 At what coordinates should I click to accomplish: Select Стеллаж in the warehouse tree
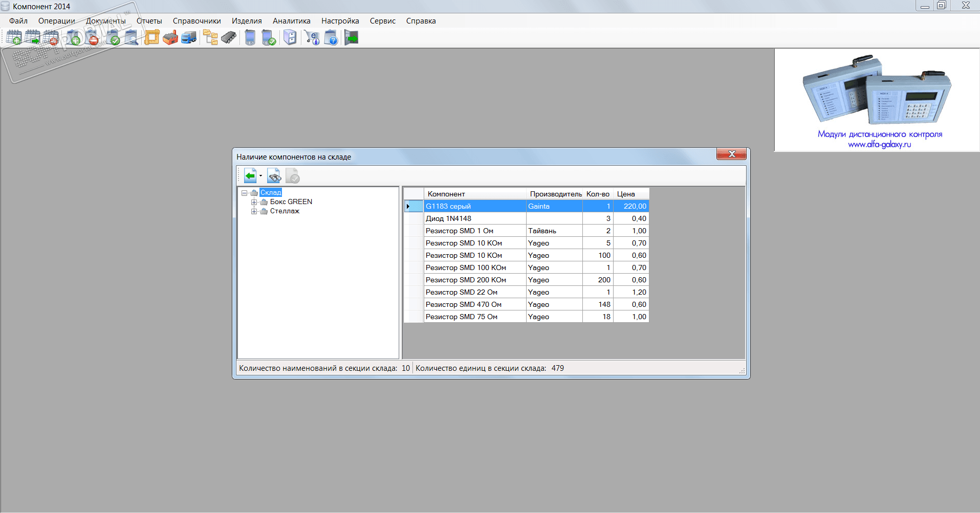coord(285,211)
